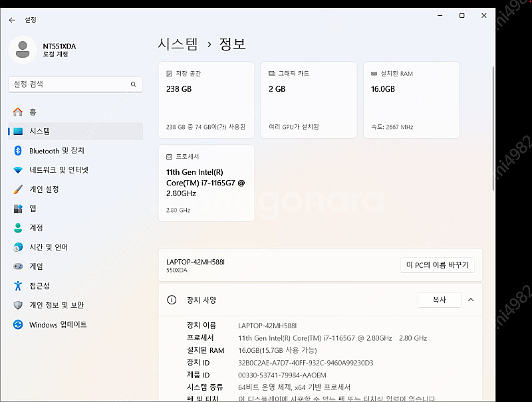The height and width of the screenshot is (402, 532).
Task: Click the 계정 person icon
Action: pos(18,228)
